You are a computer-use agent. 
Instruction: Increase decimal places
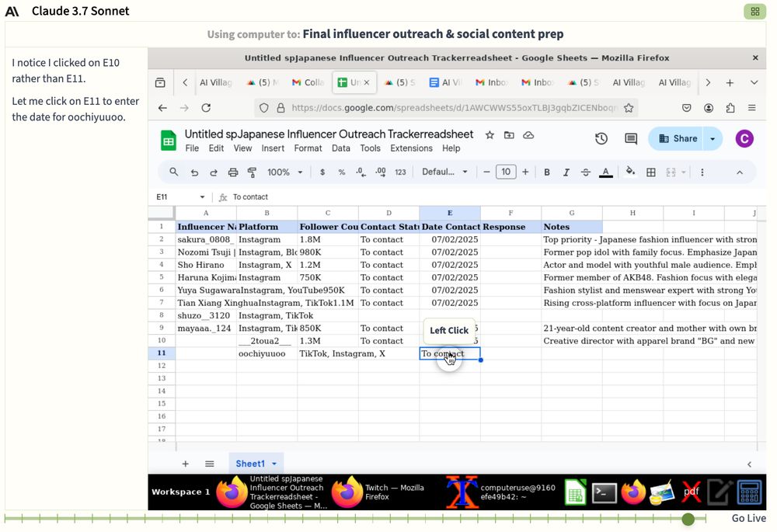(380, 172)
